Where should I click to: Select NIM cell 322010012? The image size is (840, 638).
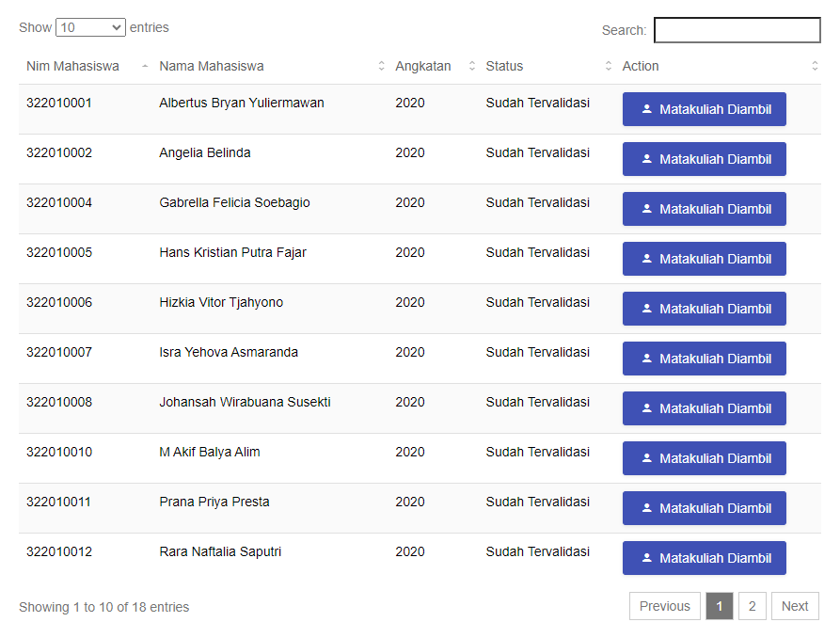click(x=59, y=551)
